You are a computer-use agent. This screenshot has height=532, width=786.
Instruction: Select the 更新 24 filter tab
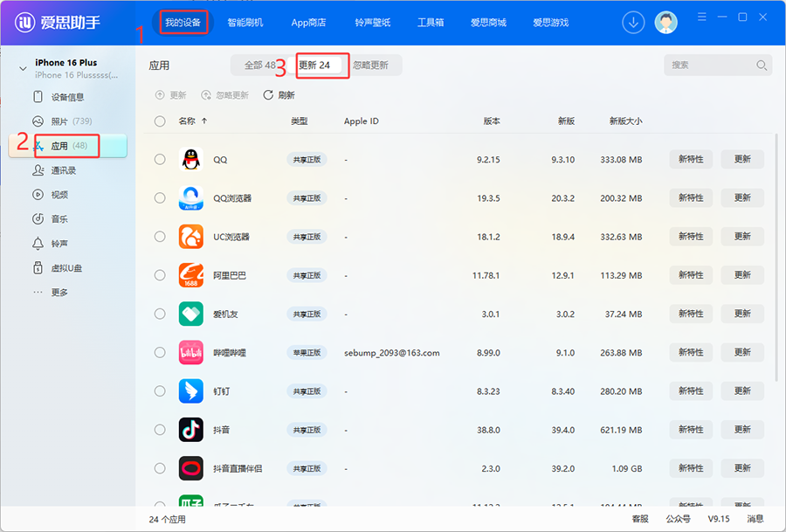pyautogui.click(x=314, y=66)
